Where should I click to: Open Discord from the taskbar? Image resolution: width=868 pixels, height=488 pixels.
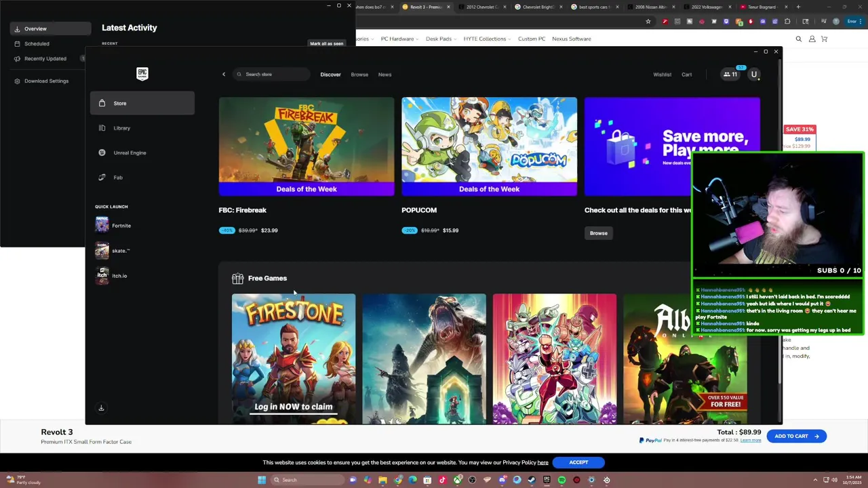point(502,480)
